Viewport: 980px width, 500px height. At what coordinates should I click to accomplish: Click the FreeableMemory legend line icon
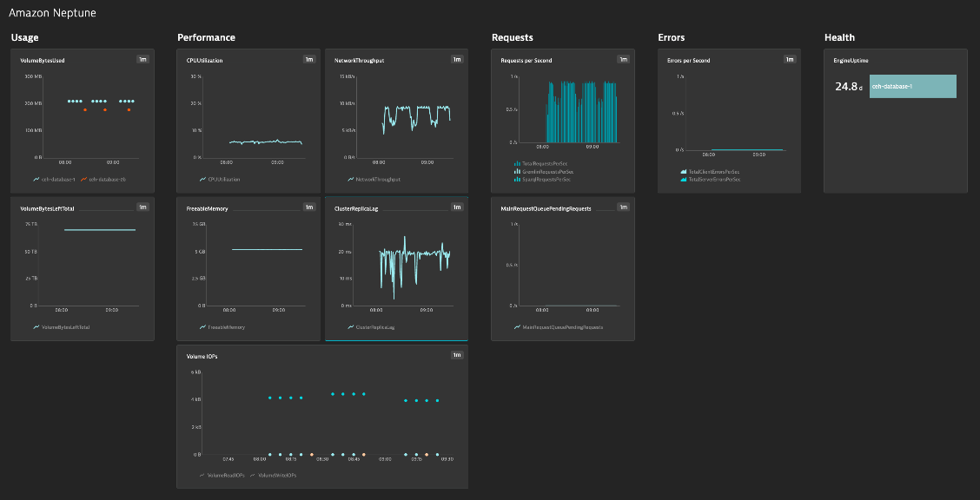pos(202,326)
